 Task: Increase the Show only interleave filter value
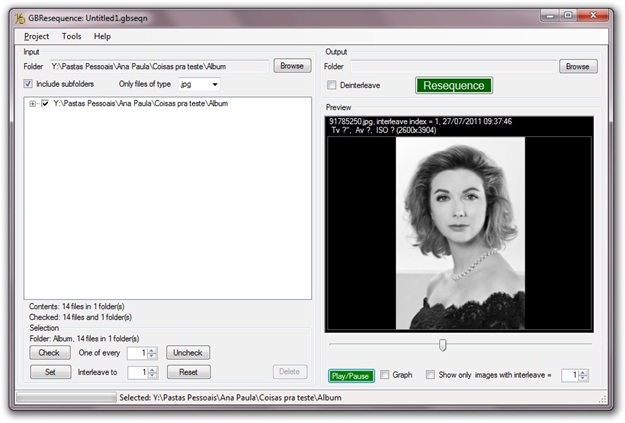point(583,372)
